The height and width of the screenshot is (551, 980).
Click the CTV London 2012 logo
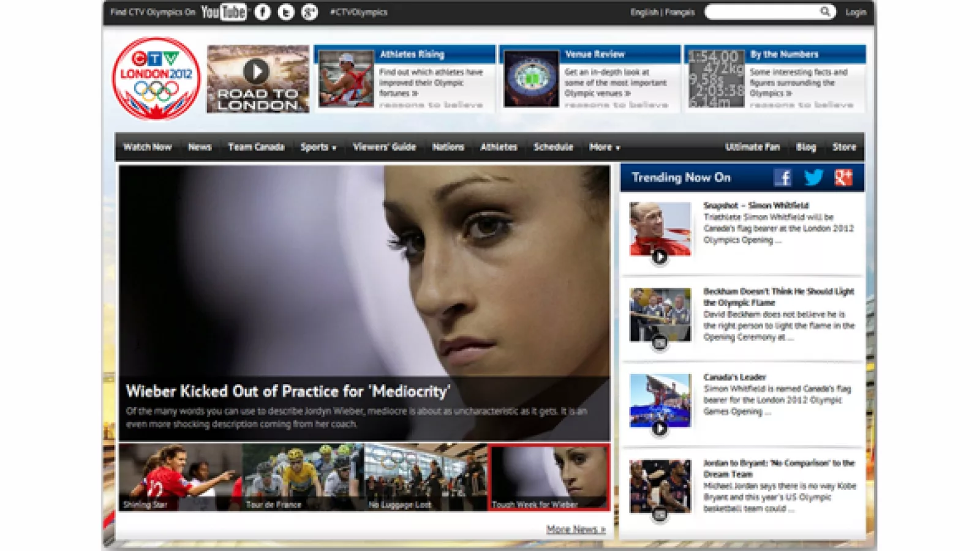(156, 78)
